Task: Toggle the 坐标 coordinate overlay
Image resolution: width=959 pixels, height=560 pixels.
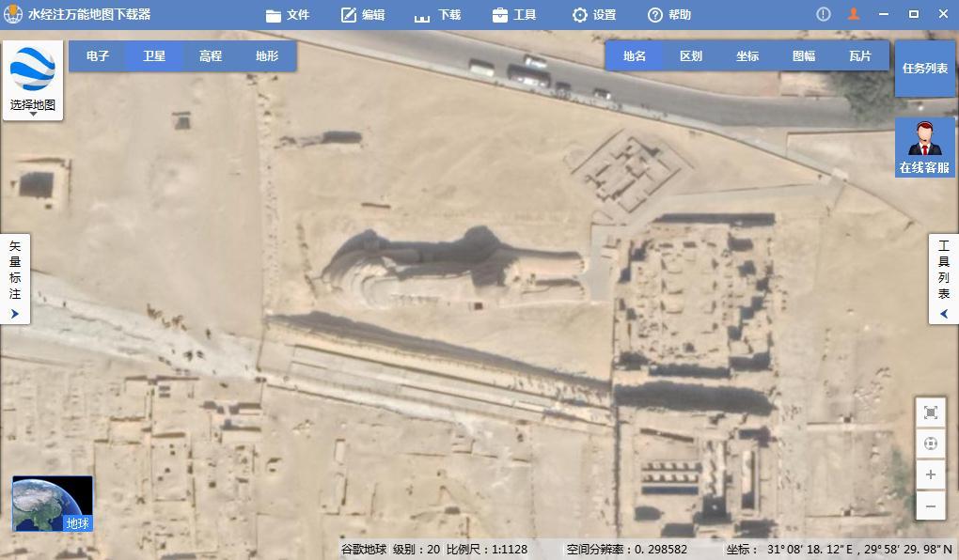Action: coord(747,55)
